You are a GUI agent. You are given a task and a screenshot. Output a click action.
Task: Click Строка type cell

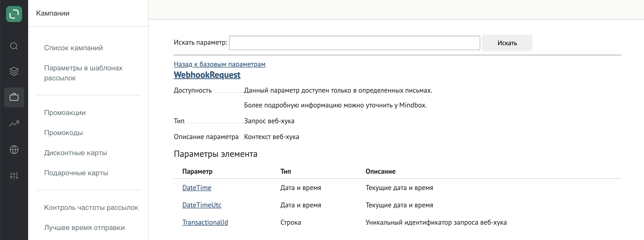pyautogui.click(x=291, y=222)
